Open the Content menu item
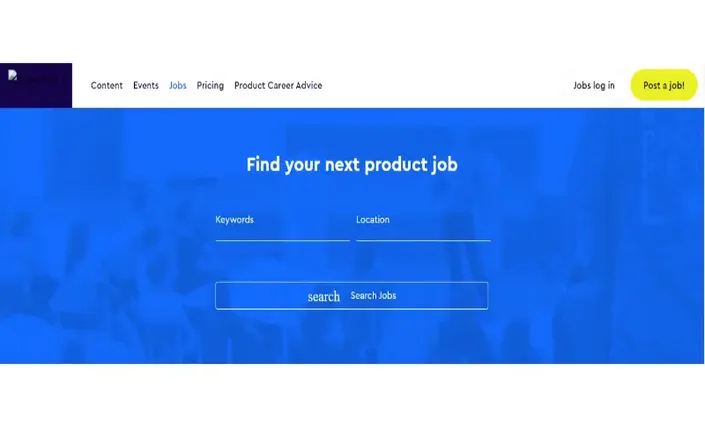The width and height of the screenshot is (705, 427). click(107, 85)
